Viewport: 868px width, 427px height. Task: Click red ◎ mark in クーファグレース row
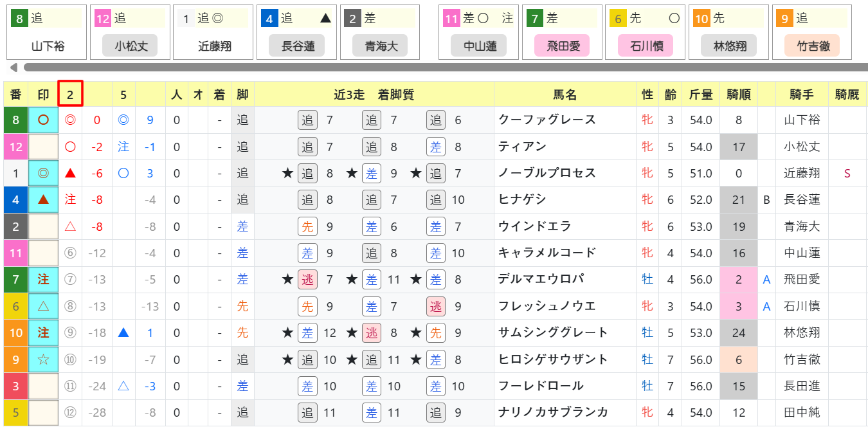point(71,120)
